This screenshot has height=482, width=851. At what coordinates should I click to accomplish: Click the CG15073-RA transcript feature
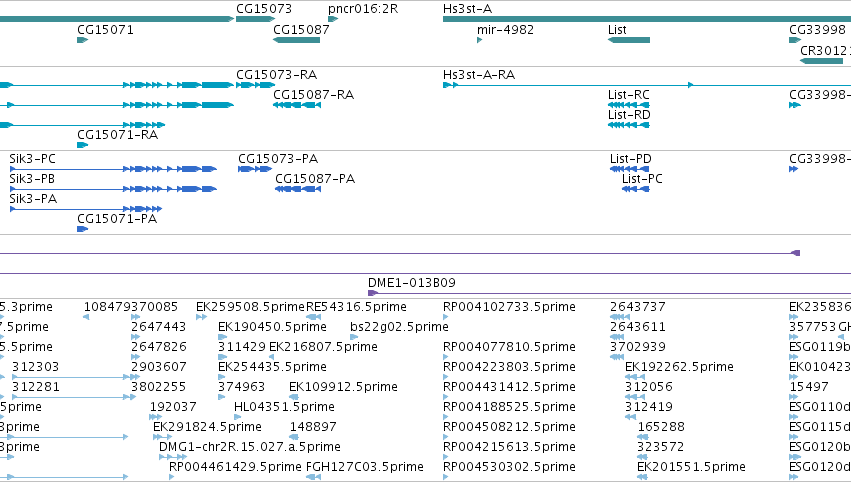(x=255, y=85)
